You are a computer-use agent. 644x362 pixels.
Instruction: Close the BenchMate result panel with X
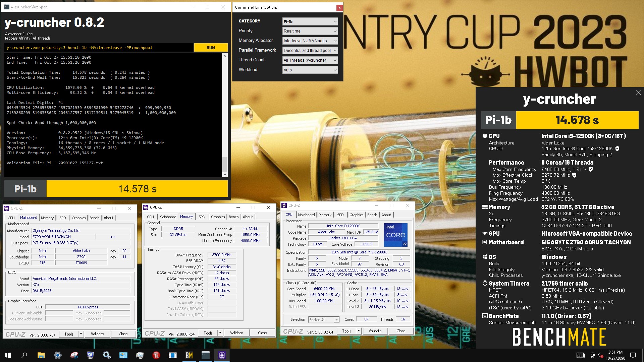638,93
